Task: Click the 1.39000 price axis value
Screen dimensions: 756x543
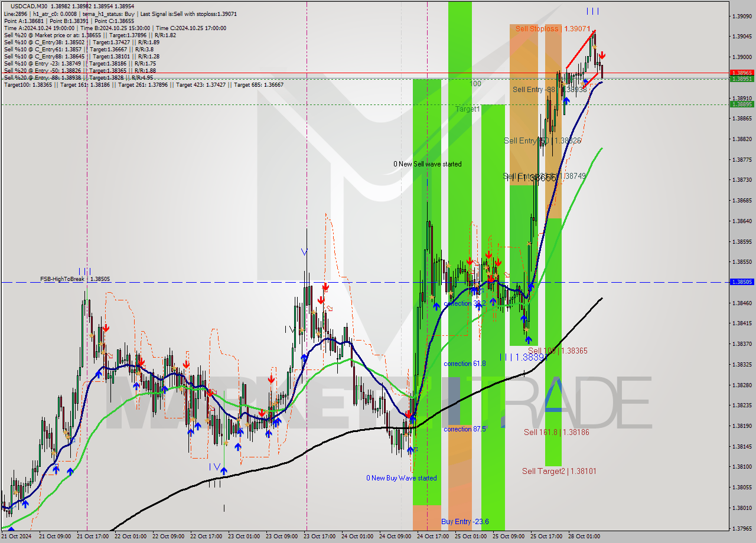Action: pos(741,57)
